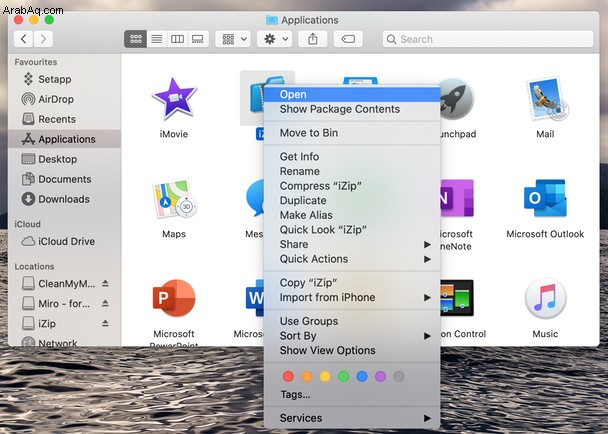The height and width of the screenshot is (434, 608).
Task: Open the iMovie app icon
Action: (174, 99)
